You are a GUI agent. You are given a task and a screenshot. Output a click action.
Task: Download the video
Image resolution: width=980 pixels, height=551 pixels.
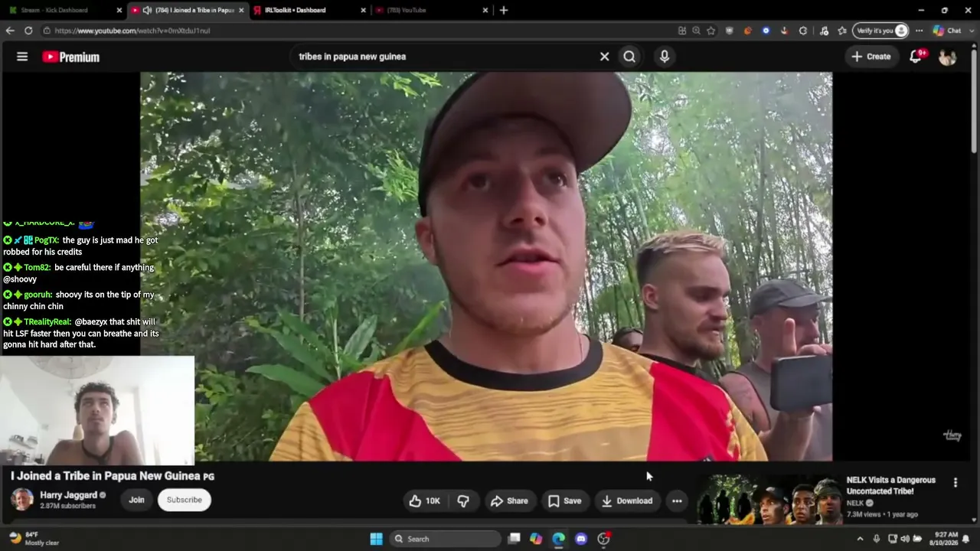coord(626,501)
